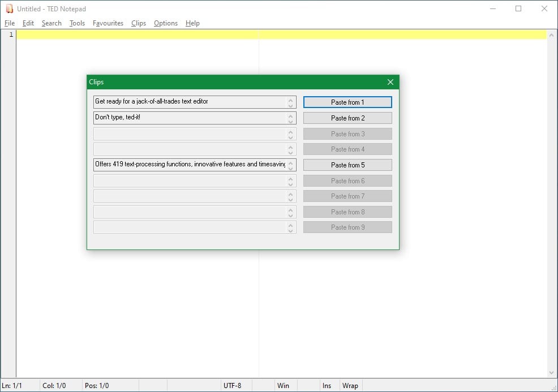Click the clip 5 text field beginning Offers 419
The height and width of the screenshot is (392, 558).
(x=190, y=165)
